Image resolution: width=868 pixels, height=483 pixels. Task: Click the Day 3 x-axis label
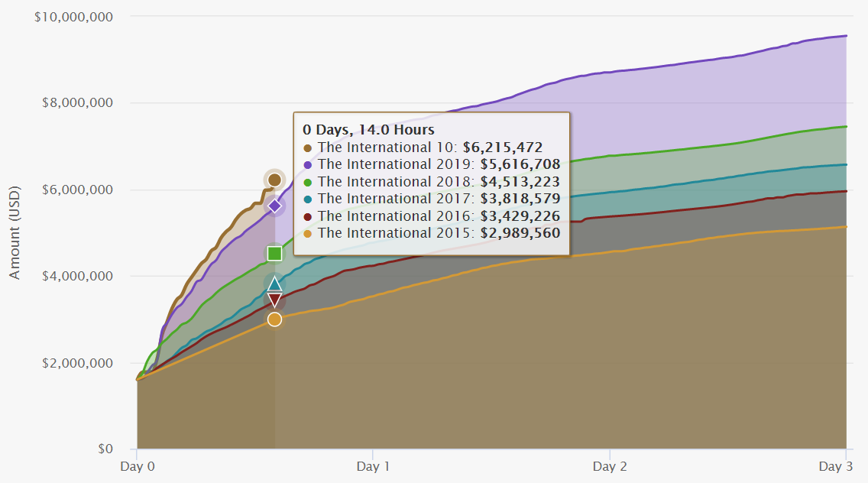click(x=835, y=466)
